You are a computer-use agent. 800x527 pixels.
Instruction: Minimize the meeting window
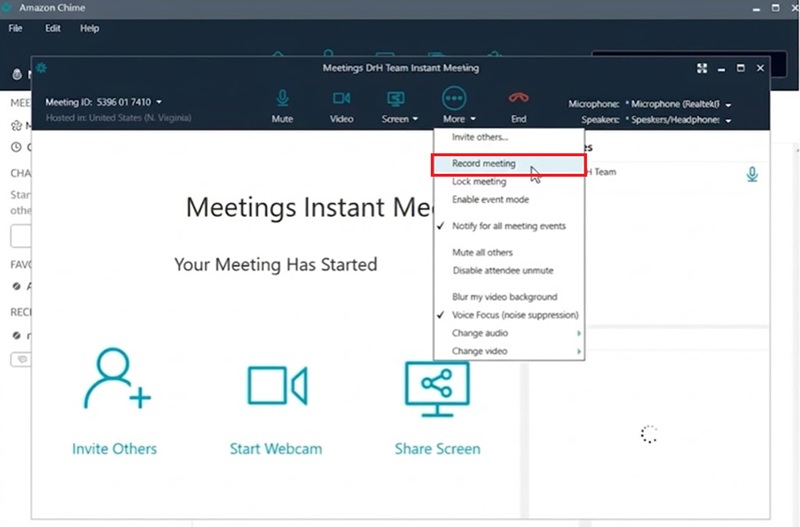721,69
